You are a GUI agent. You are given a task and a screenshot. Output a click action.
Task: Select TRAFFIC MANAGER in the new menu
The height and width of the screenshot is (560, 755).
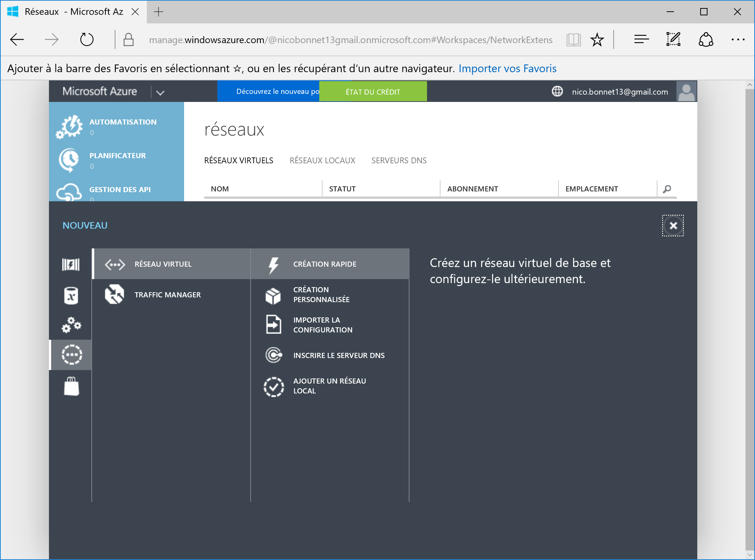(x=168, y=295)
